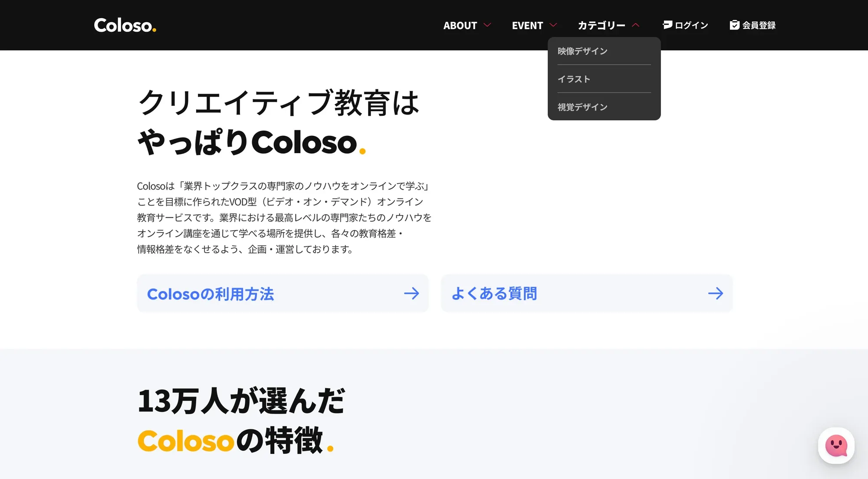The width and height of the screenshot is (868, 479).
Task: Click paragraph line starting 情報格差をなくせるよう
Action: pyautogui.click(x=246, y=249)
